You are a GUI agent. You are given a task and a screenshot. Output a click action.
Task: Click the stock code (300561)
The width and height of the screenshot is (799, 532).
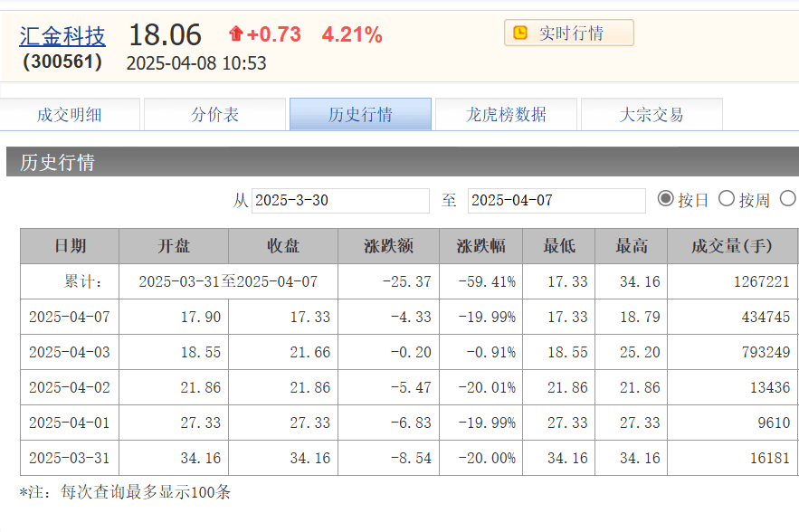click(62, 62)
